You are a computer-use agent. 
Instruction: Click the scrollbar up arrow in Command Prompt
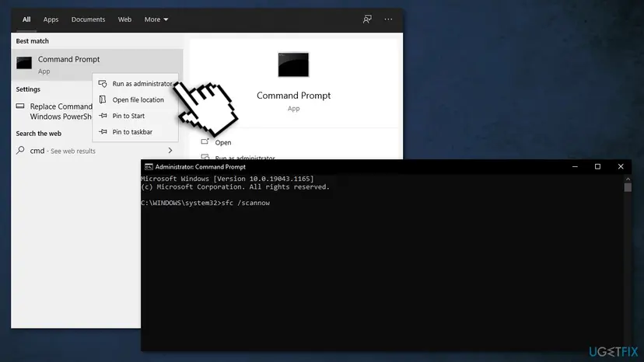click(628, 179)
